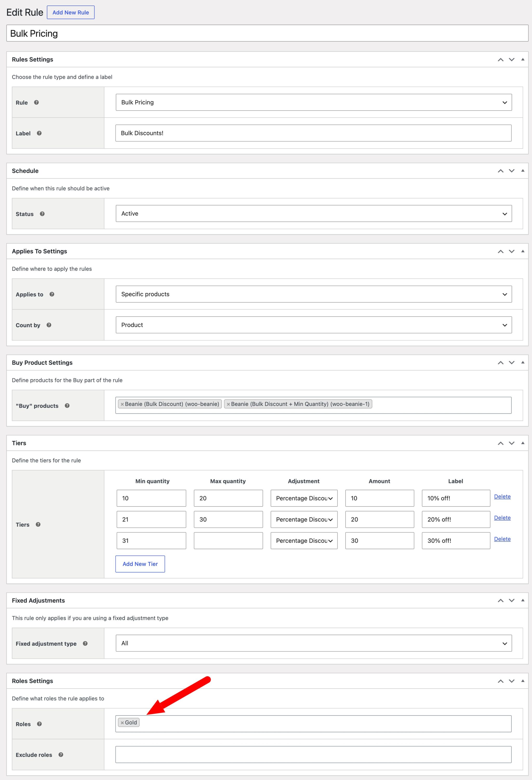Open Fixed adjustment type dropdown showing All
The height and width of the screenshot is (780, 532).
(x=314, y=643)
